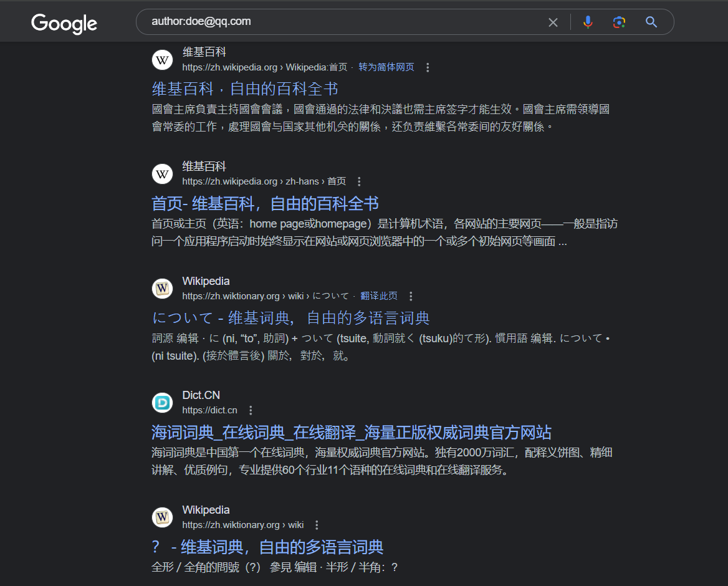Viewport: 728px width, 586px height.
Task: Open 海词词典 online dictionary result
Action: point(351,432)
